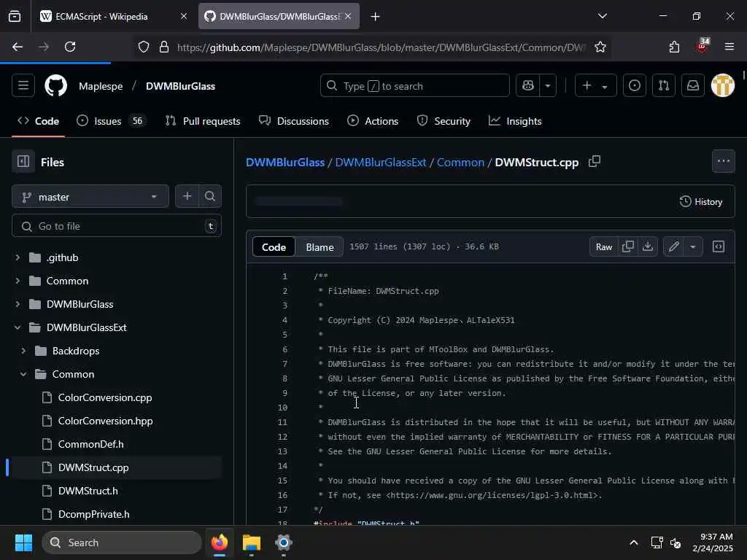Open the master branch selector dropdown
Viewport: 747px width, 560px height.
(90, 197)
